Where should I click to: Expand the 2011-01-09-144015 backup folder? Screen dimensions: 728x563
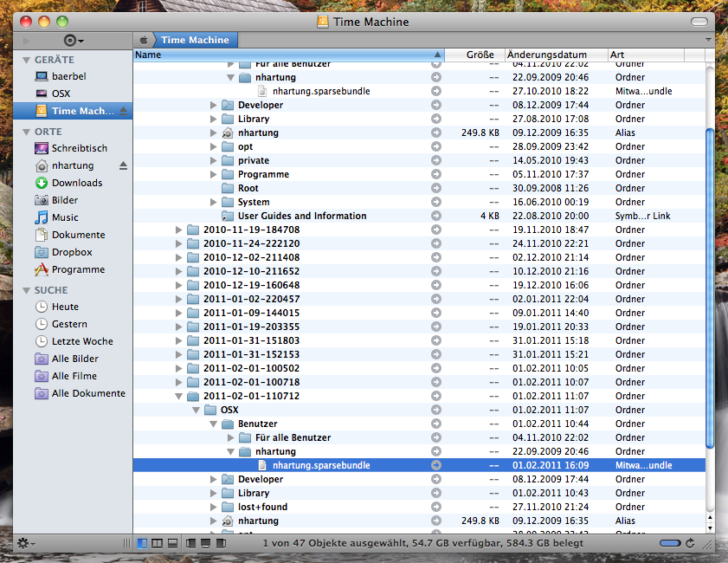tap(178, 313)
